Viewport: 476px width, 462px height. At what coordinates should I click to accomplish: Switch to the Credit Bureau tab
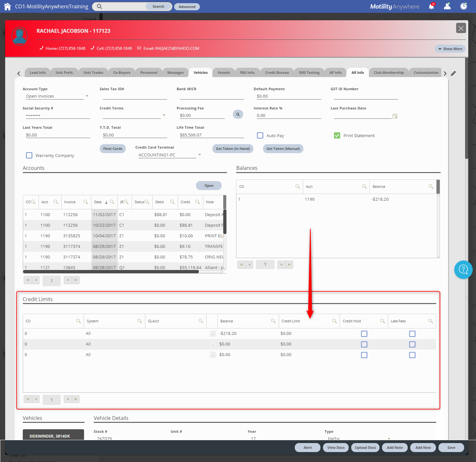tap(276, 72)
